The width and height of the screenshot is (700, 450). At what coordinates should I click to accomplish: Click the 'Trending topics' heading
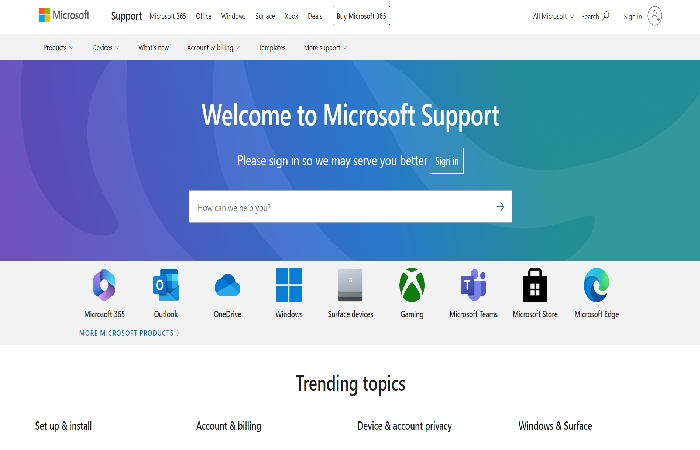[350, 383]
